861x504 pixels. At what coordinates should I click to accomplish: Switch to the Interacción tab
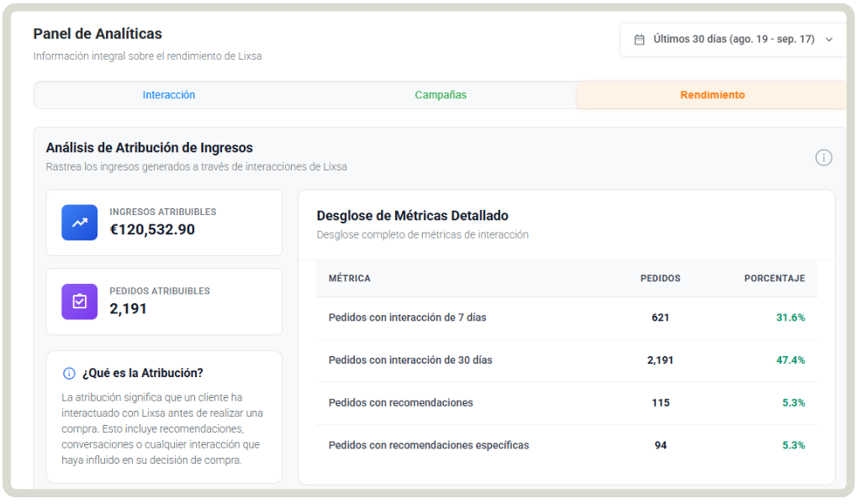coord(169,95)
